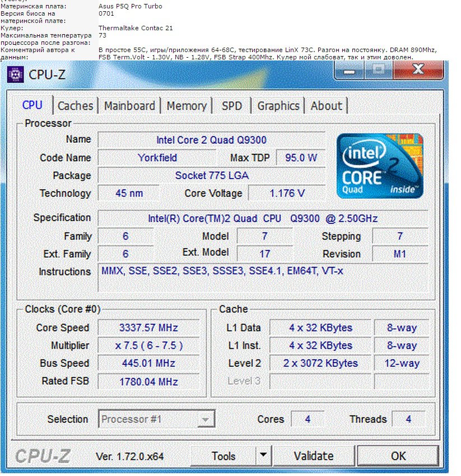Click the Tools button
The image size is (461, 476).
[223, 456]
